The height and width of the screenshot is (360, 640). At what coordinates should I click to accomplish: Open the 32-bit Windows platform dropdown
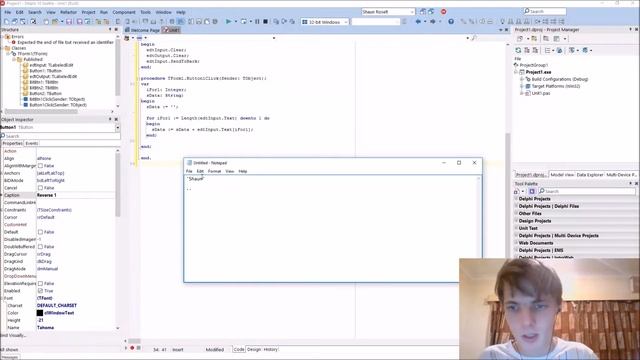345,22
